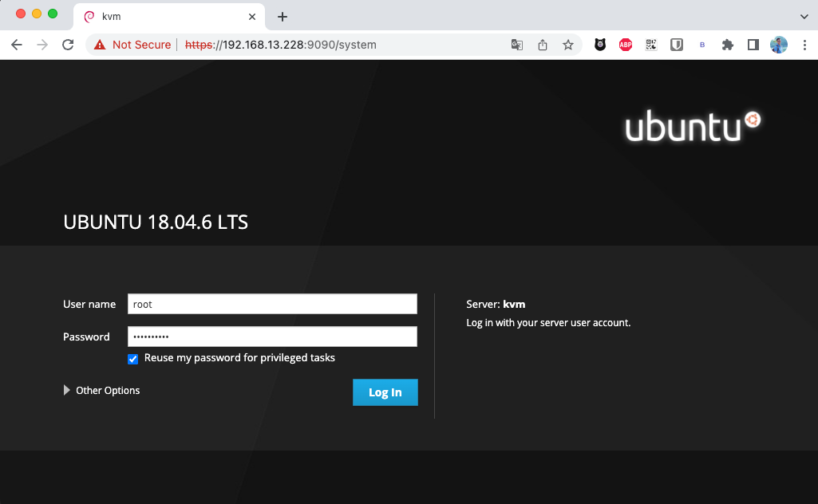This screenshot has width=818, height=504.
Task: Open a new tab with plus icon
Action: (x=283, y=17)
